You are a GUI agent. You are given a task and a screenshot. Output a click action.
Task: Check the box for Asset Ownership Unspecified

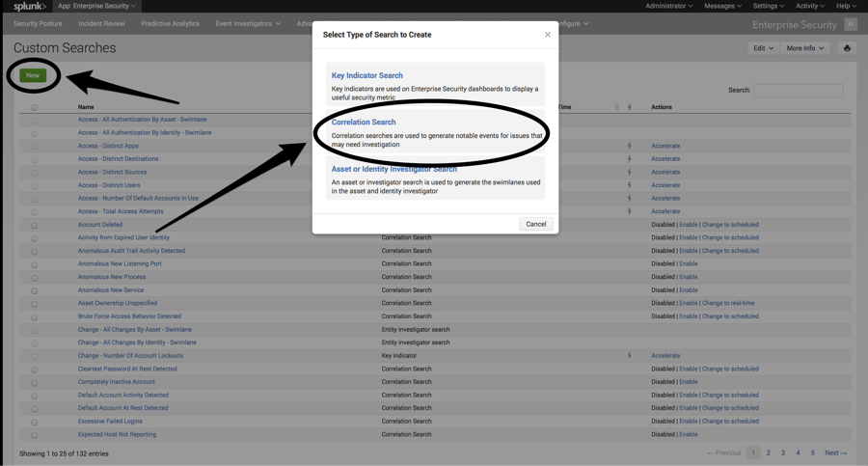35,304
